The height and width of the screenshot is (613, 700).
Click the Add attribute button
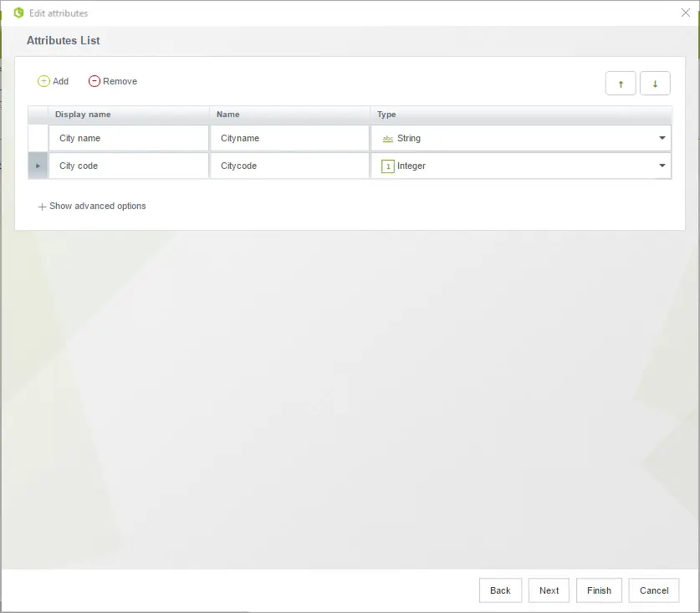tap(54, 81)
